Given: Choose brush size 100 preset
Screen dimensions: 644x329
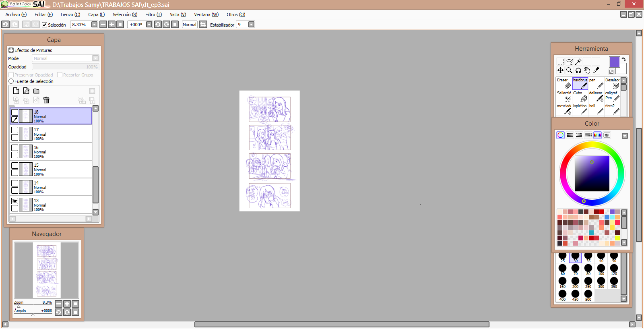Looking at the screenshot, I should click(x=601, y=269).
